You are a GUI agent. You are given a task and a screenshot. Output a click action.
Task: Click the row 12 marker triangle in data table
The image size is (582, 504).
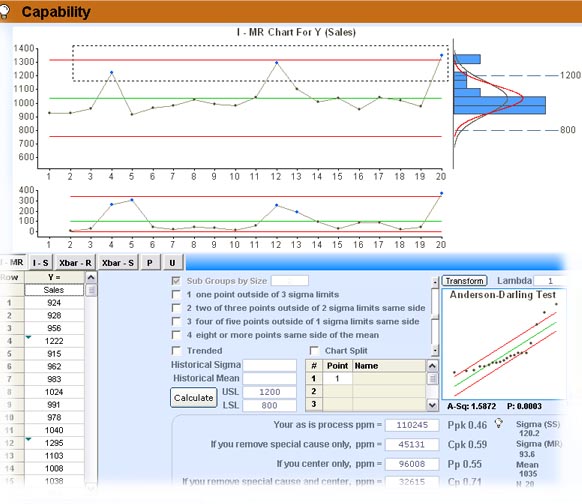[28, 439]
